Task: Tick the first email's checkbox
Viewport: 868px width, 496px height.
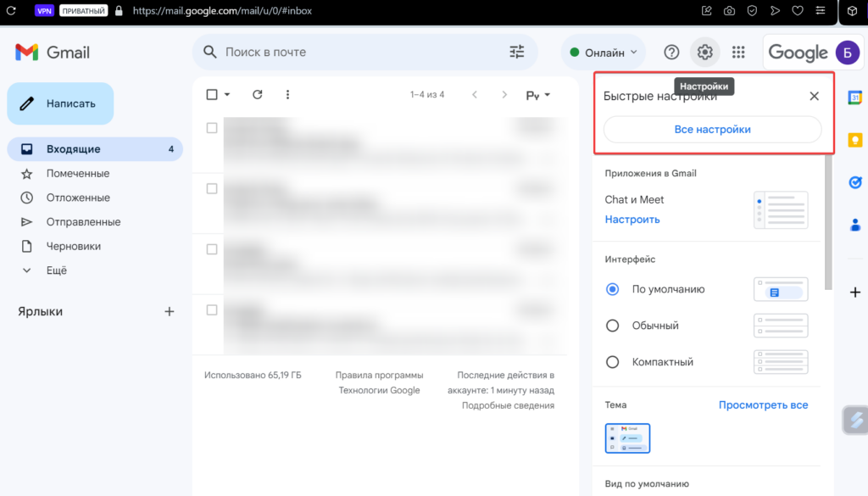Action: click(x=211, y=128)
